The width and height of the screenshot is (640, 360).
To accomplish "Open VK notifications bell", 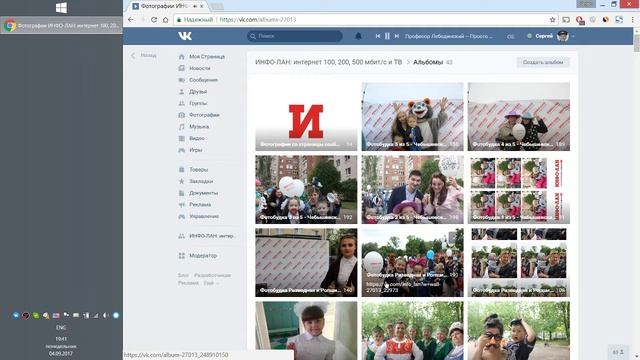I will pyautogui.click(x=358, y=36).
